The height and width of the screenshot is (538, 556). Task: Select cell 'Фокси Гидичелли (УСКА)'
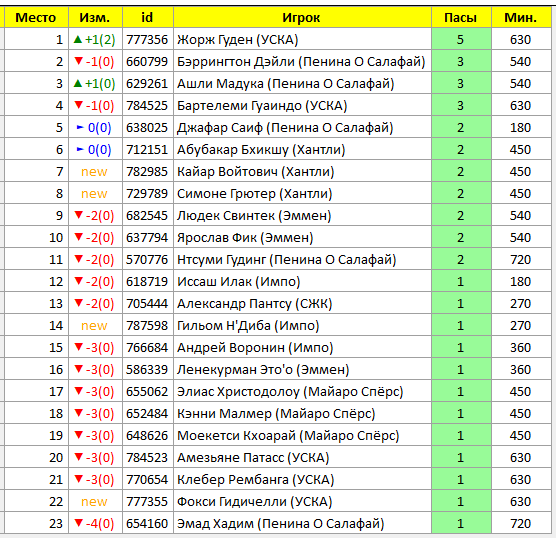302,501
